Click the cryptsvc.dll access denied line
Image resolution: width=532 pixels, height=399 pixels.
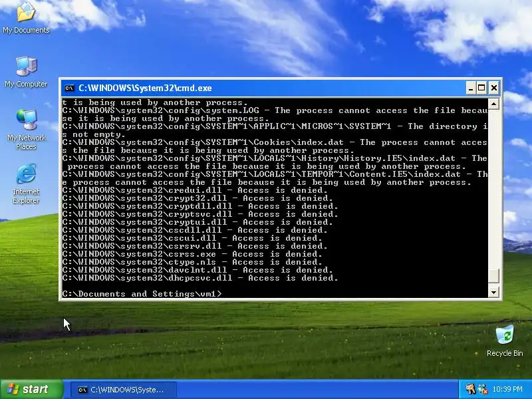(200, 214)
